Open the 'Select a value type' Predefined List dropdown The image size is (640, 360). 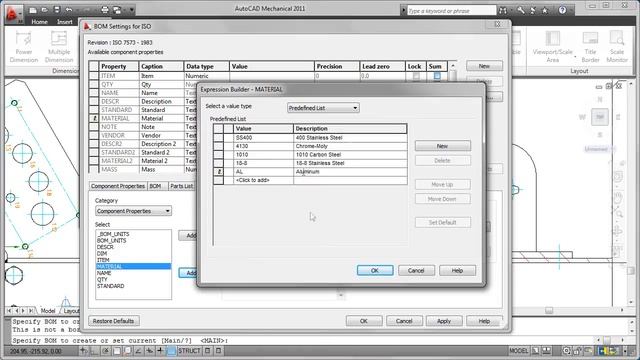point(323,108)
